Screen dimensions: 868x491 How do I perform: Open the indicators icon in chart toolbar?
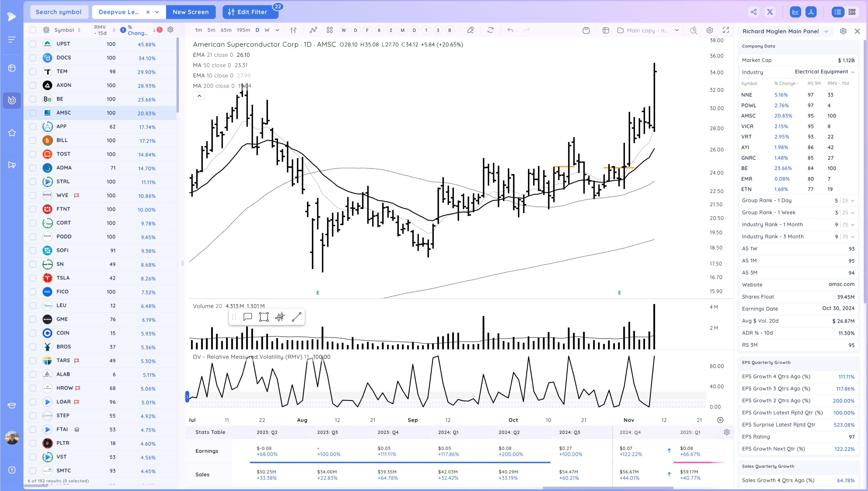click(x=313, y=30)
